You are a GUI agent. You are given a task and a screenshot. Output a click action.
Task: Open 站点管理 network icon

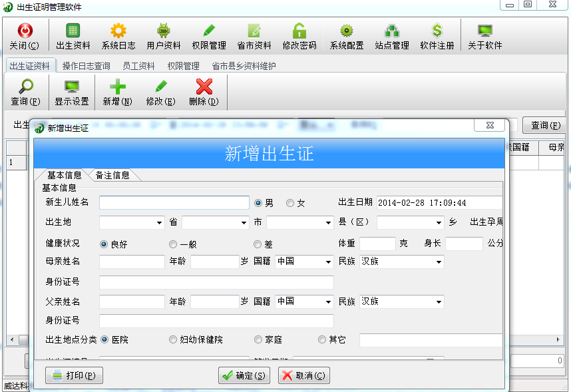tap(392, 31)
